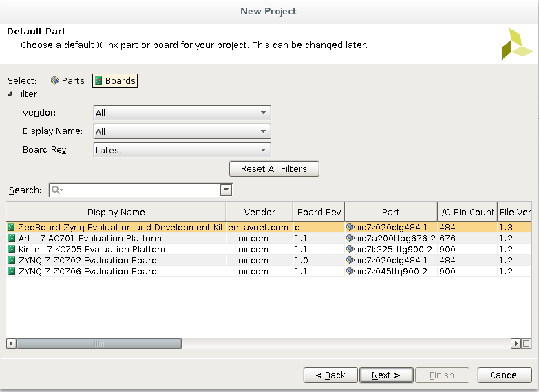
Task: Sort by Board Rev column header
Action: (319, 212)
